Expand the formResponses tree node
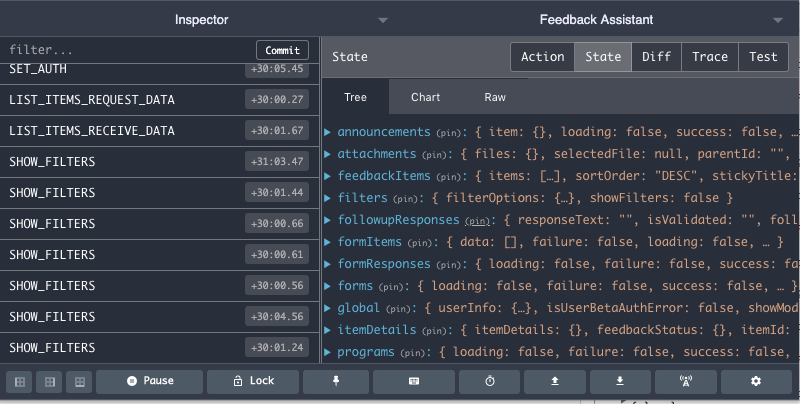This screenshot has width=800, height=404. tap(328, 264)
